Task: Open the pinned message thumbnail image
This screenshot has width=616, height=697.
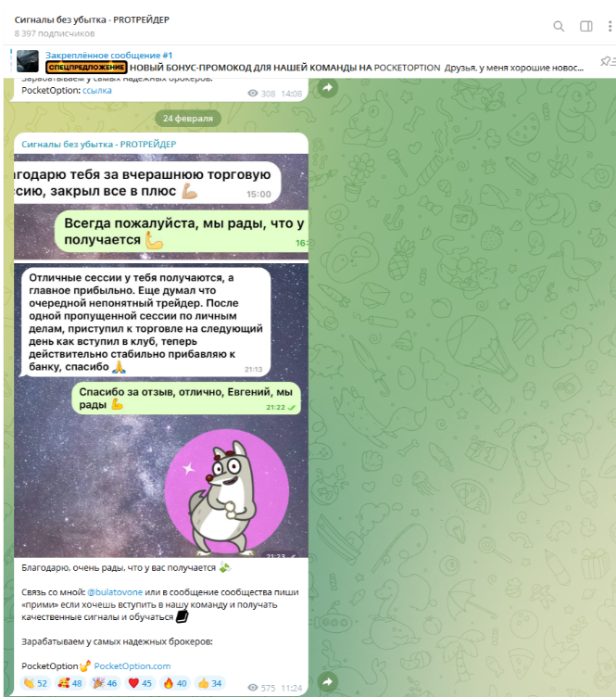Action: coord(28,61)
